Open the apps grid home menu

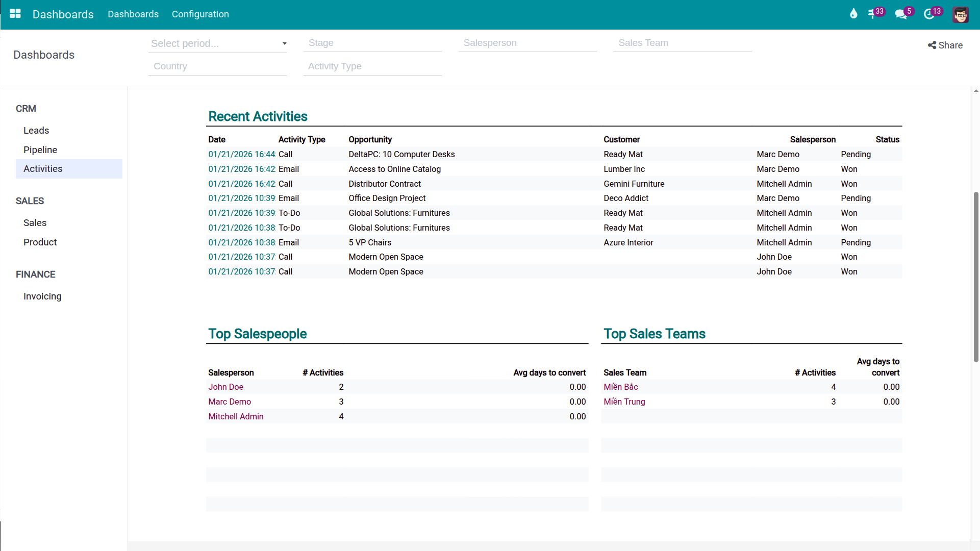[x=15, y=14]
